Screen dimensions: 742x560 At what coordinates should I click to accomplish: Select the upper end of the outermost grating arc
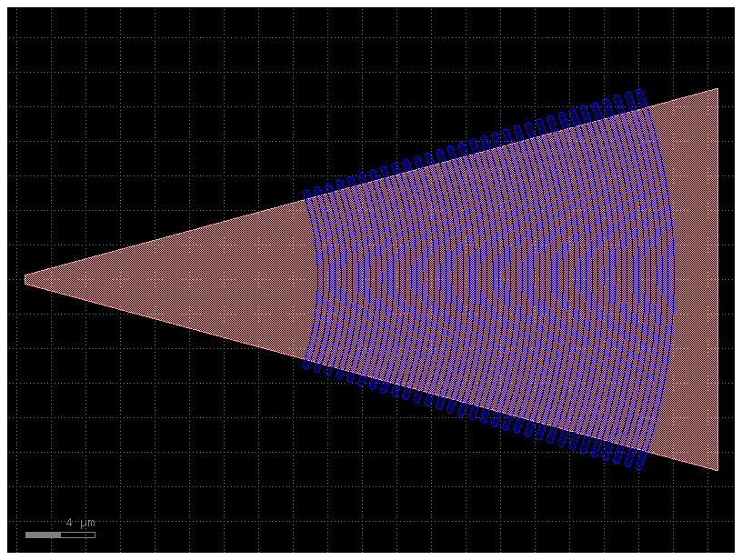tap(642, 92)
